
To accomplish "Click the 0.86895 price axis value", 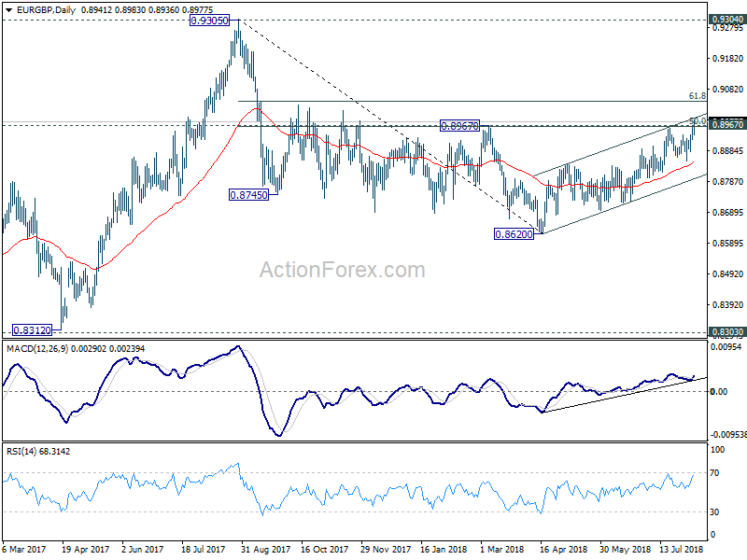I will 727,213.
